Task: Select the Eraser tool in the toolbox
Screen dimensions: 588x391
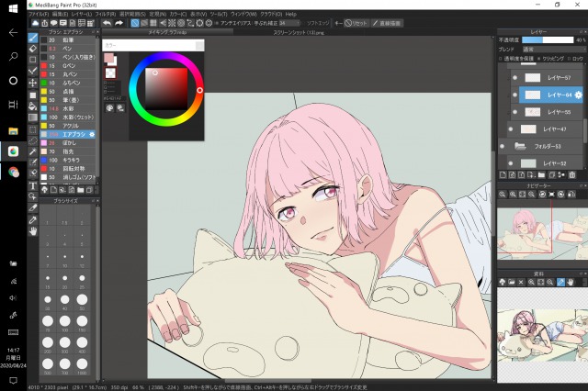Action: [x=34, y=49]
